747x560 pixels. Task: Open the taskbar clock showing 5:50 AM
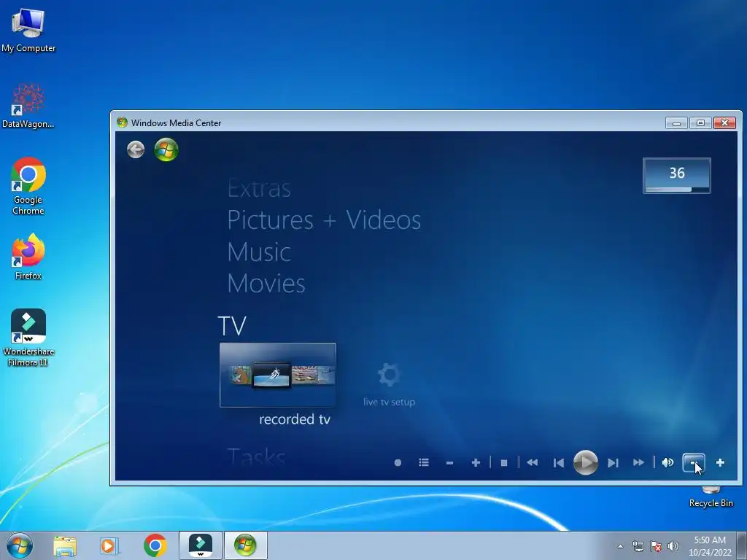[x=709, y=546]
